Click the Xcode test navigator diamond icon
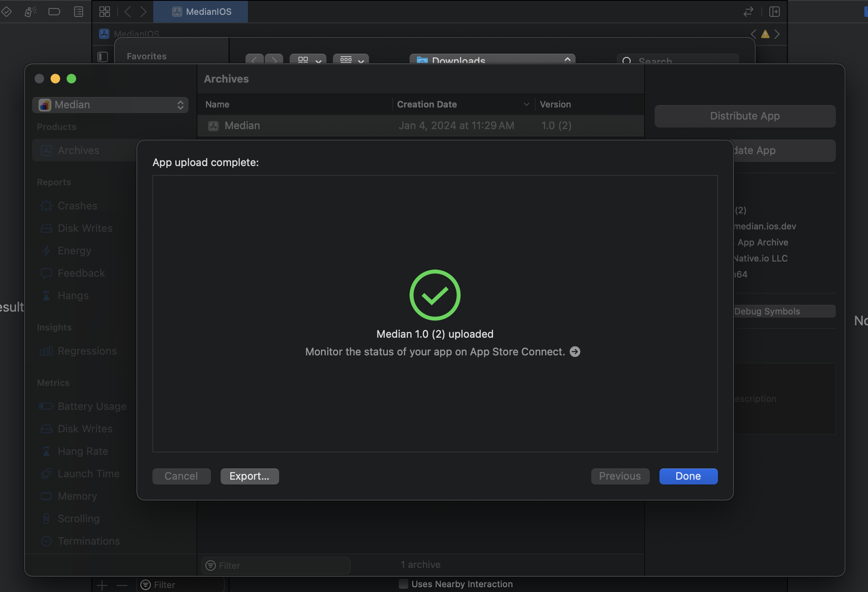The width and height of the screenshot is (868, 592). pos(6,12)
